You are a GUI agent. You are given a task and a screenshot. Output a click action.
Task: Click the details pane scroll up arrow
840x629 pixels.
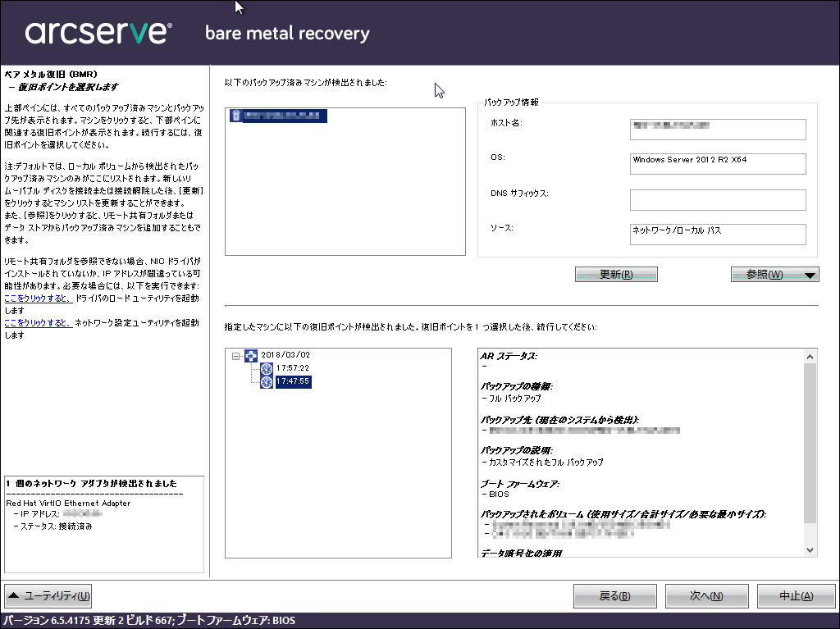[810, 356]
